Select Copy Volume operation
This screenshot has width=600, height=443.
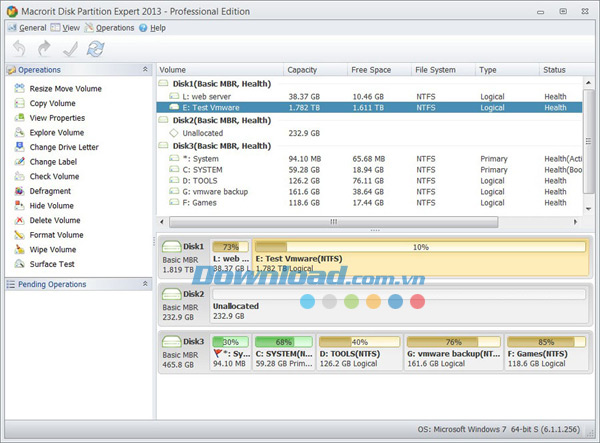45,103
